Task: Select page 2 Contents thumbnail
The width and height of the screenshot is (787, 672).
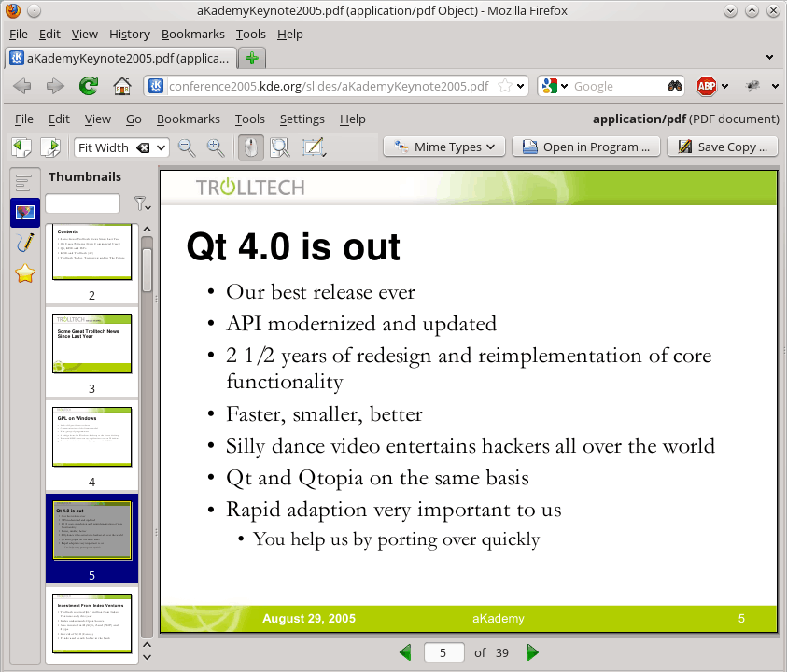Action: coord(91,263)
